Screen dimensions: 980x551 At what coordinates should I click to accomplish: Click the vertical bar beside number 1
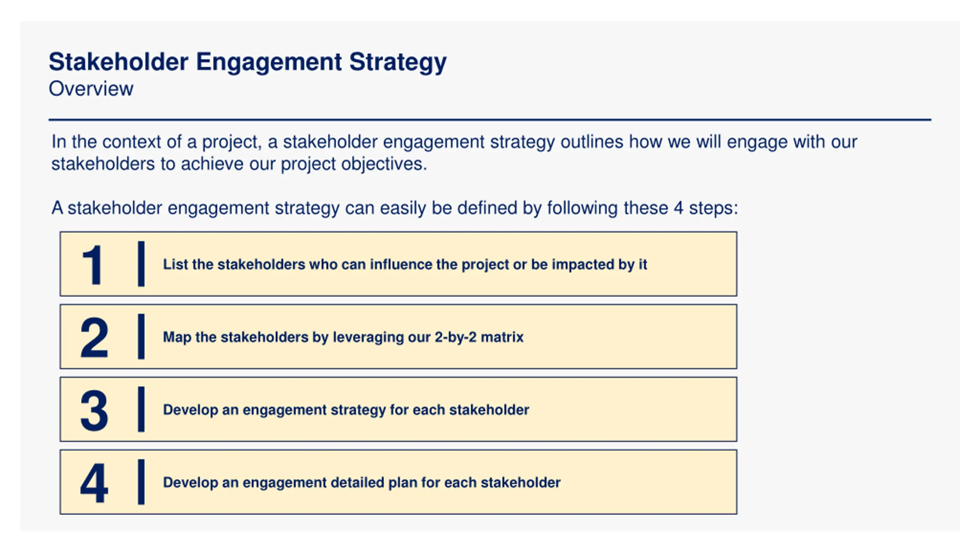tap(141, 264)
